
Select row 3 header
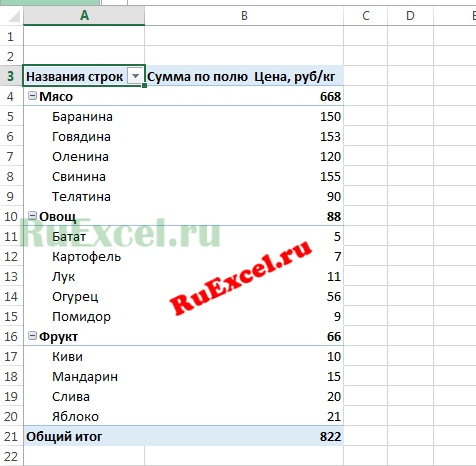pos(11,76)
